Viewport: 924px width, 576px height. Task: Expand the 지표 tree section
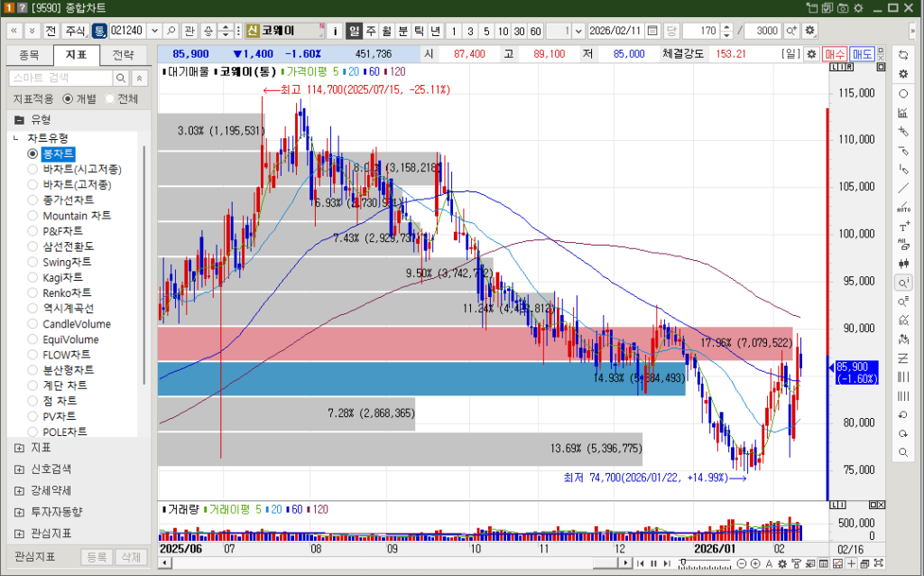20,448
